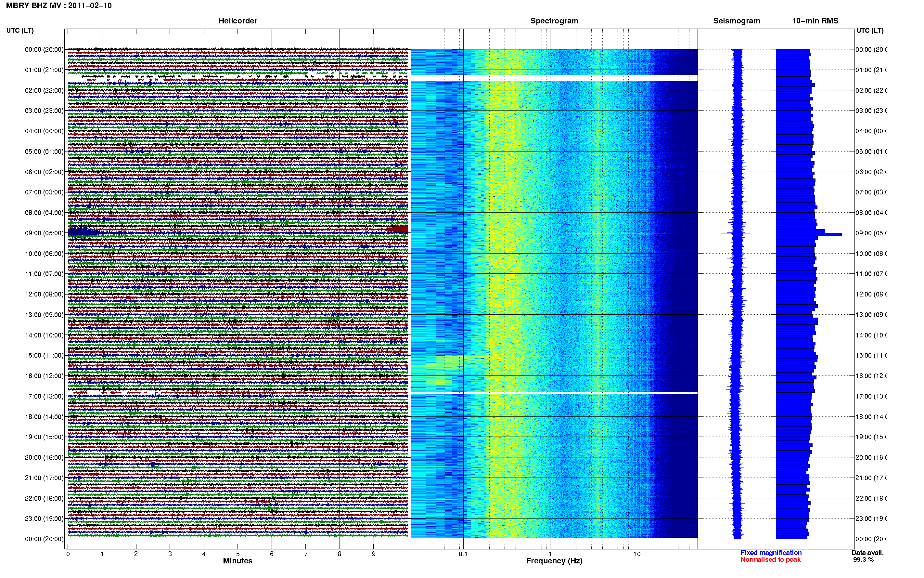The height and width of the screenshot is (578, 924).
Task: Click the blue 'Fixed magnification' legend text
Action: point(771,553)
